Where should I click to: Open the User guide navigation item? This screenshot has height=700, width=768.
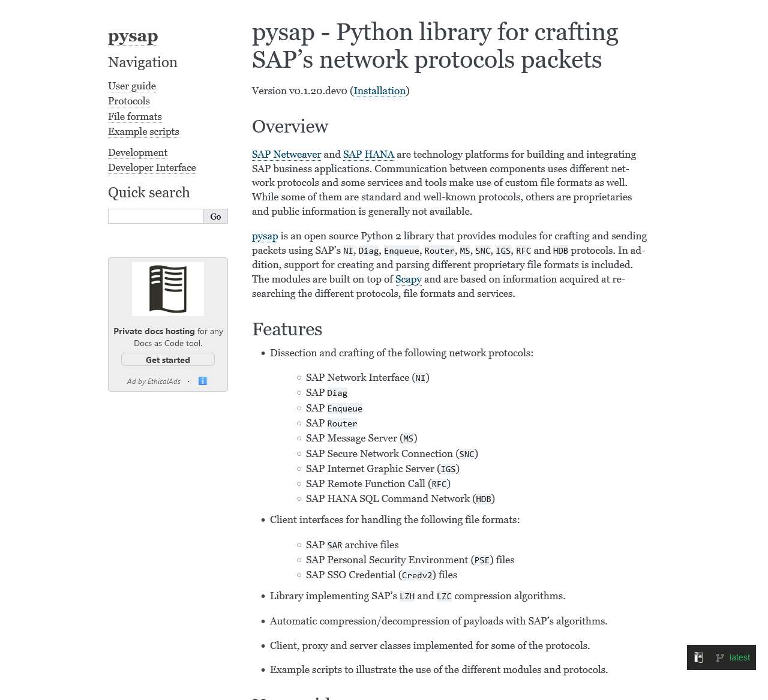coord(132,86)
